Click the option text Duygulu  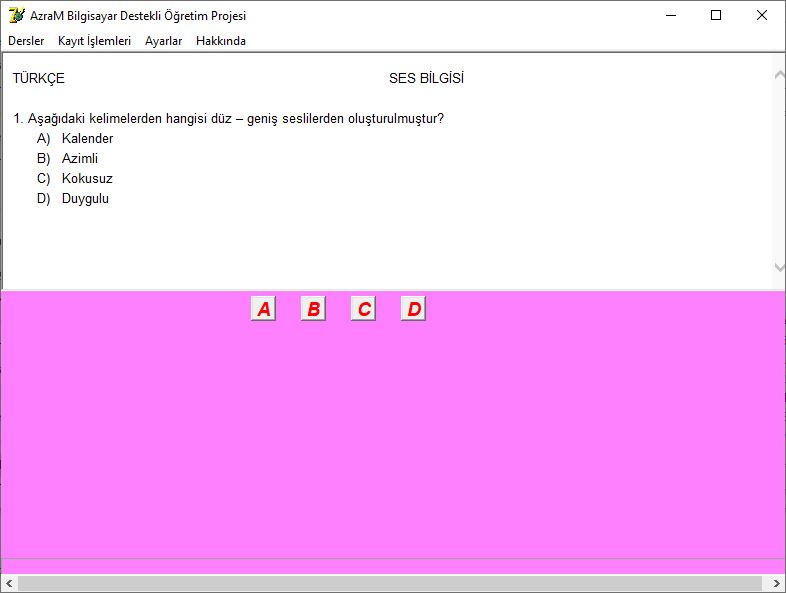coord(85,199)
